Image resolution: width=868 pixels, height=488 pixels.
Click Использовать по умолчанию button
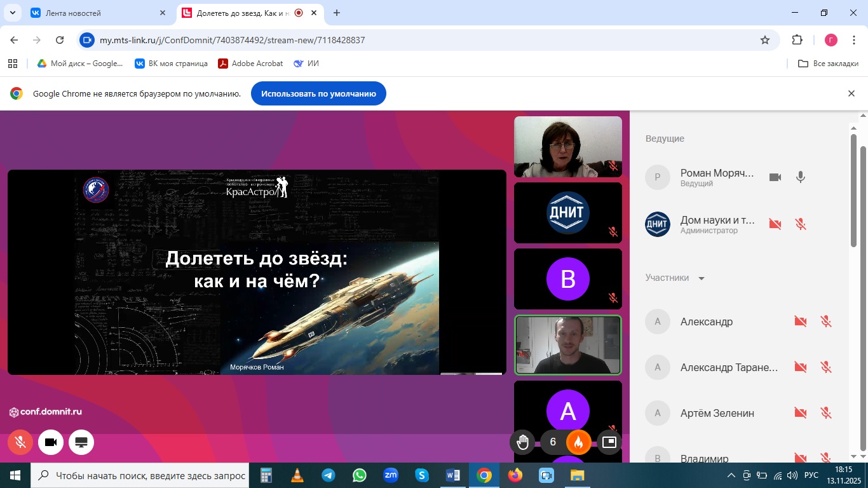coord(318,93)
